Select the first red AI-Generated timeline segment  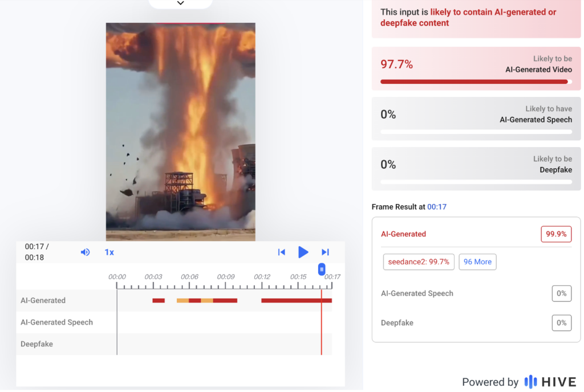pos(159,300)
